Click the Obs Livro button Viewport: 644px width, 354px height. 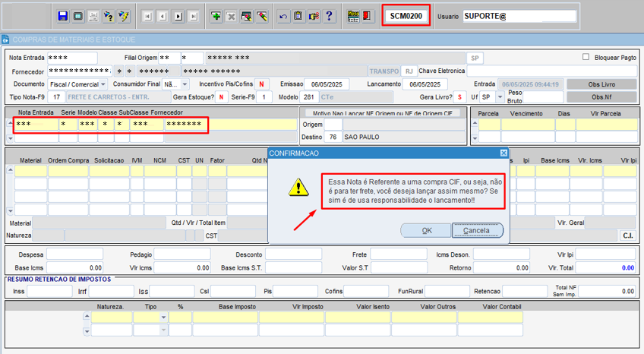601,84
